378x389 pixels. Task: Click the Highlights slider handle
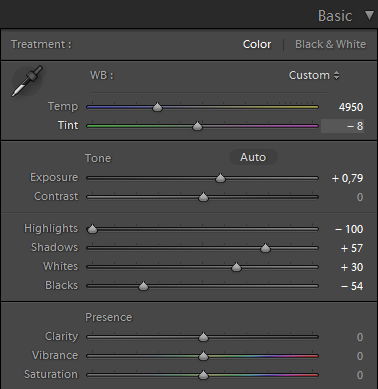92,229
